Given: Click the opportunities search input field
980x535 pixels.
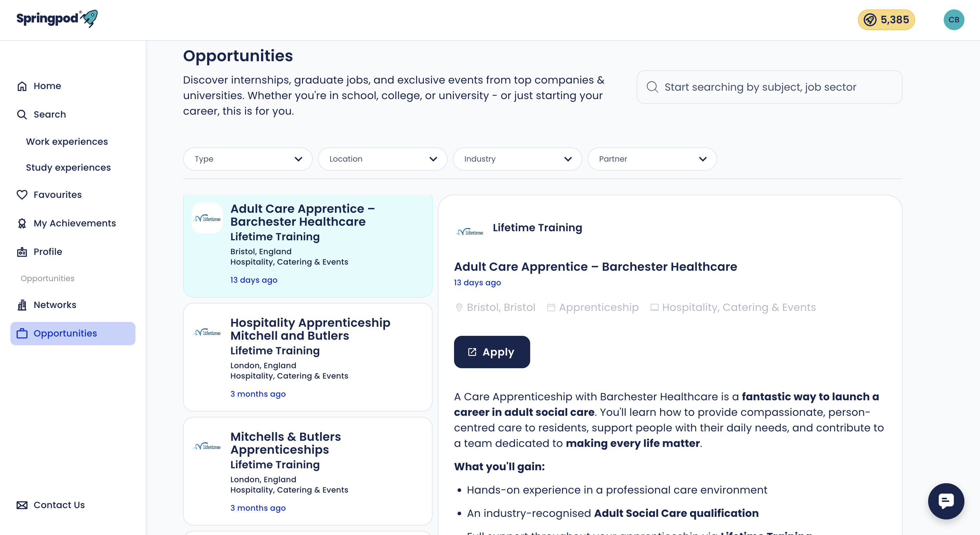Looking at the screenshot, I should [x=769, y=87].
